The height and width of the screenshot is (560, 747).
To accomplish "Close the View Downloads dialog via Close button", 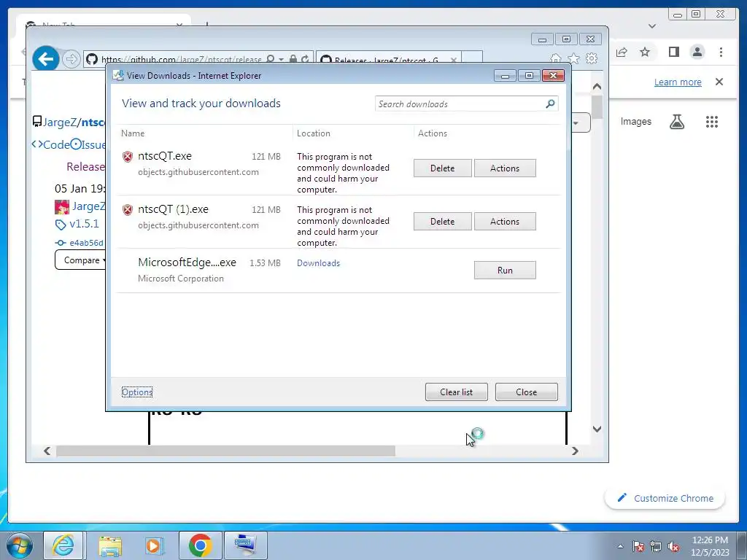I will pyautogui.click(x=526, y=392).
